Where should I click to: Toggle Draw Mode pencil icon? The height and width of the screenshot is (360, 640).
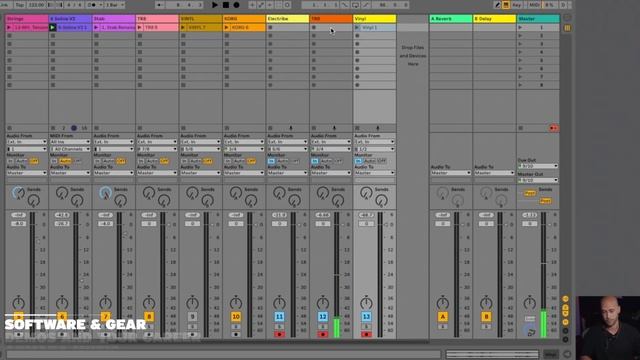pos(497,5)
